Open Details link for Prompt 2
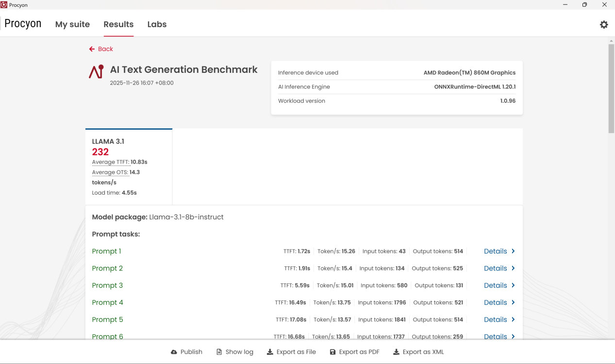 tap(495, 268)
